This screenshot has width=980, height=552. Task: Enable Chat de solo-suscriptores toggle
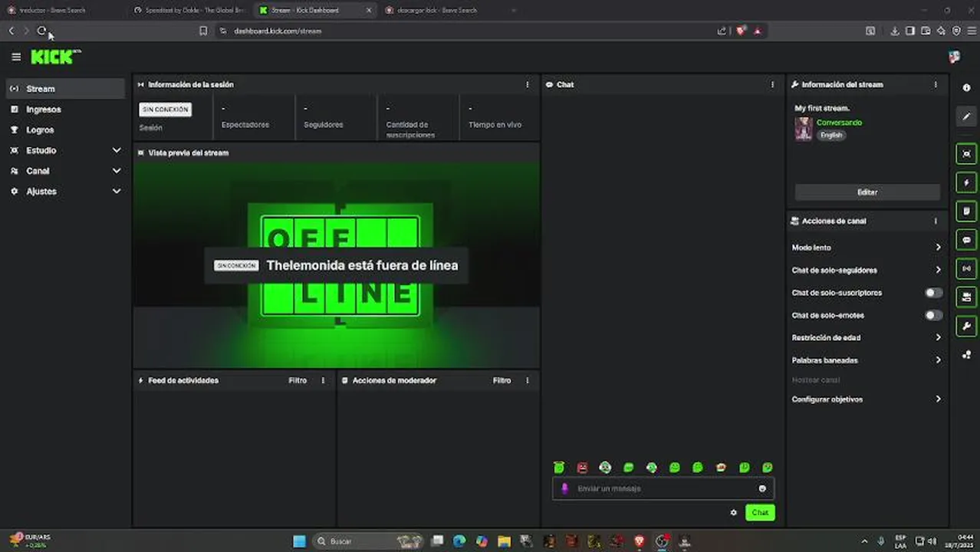coord(933,293)
